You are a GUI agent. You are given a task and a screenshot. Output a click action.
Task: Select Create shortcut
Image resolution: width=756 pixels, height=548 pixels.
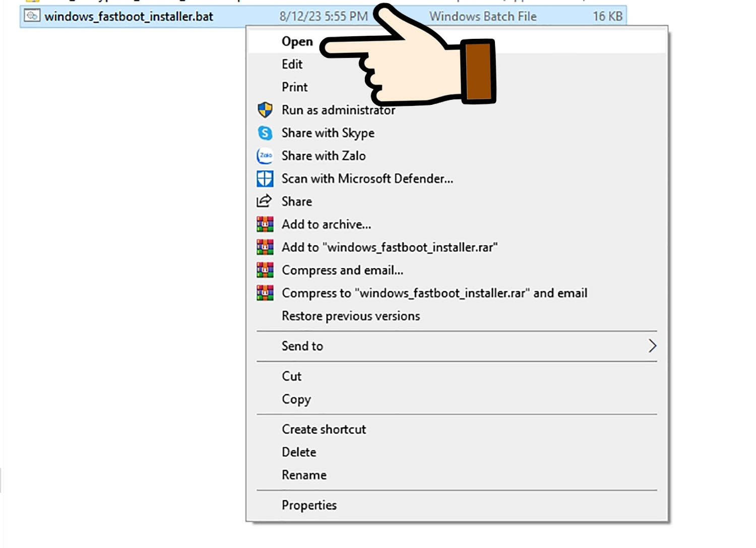click(457, 430)
